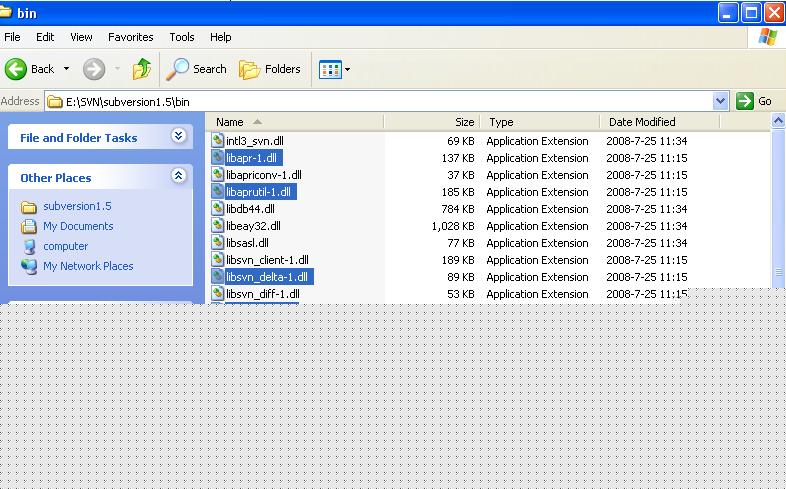Open the Tools menu
The image size is (786, 489).
click(x=182, y=37)
